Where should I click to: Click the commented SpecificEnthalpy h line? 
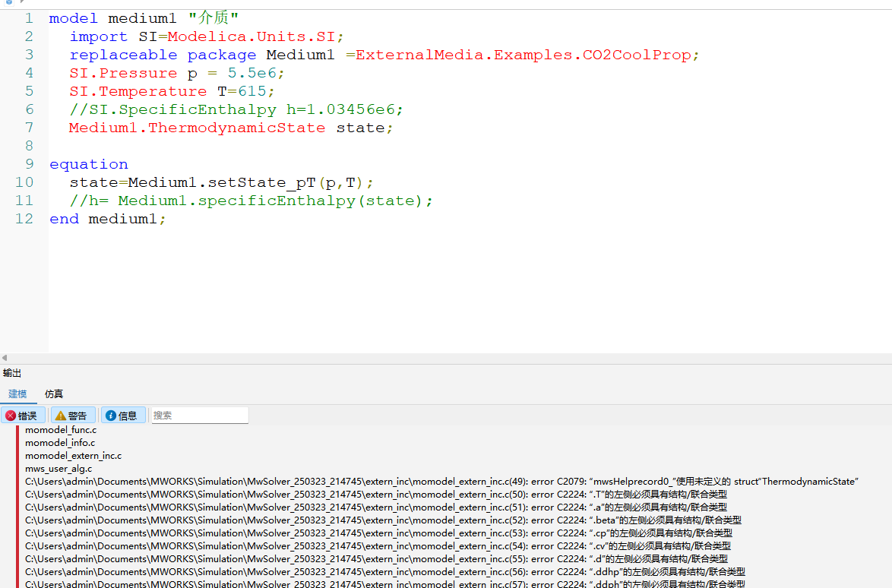point(236,109)
